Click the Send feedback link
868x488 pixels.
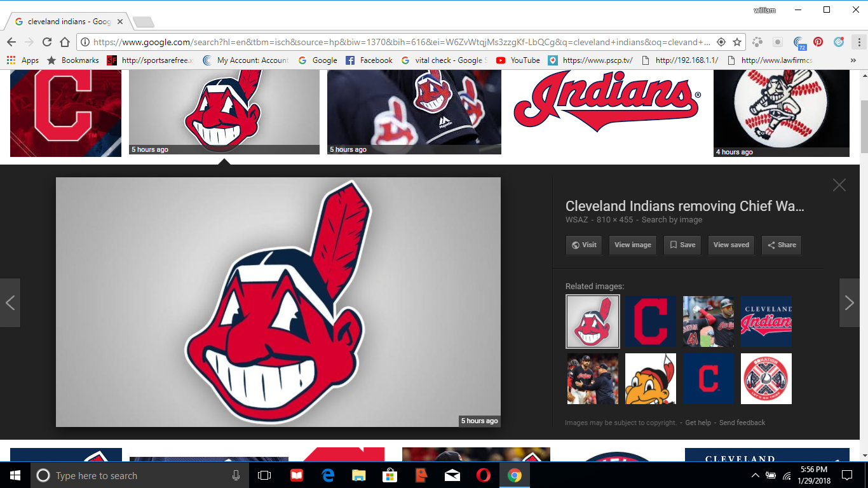pyautogui.click(x=742, y=423)
